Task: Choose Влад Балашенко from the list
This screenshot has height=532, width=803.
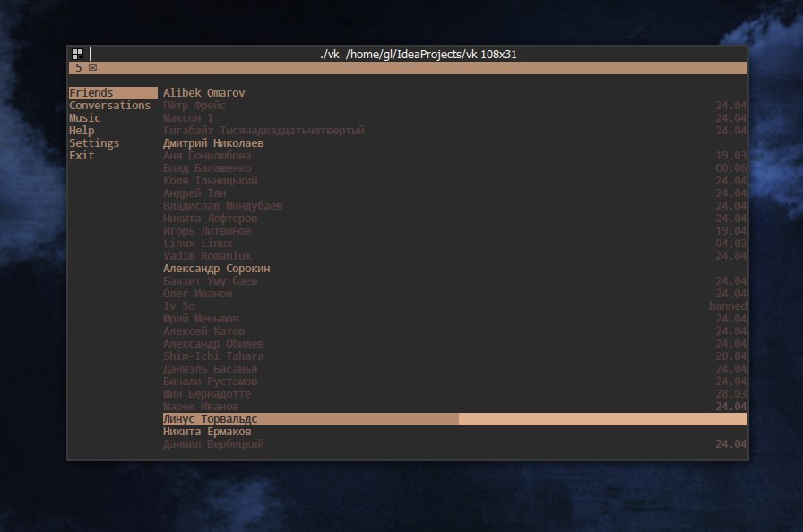Action: [207, 167]
